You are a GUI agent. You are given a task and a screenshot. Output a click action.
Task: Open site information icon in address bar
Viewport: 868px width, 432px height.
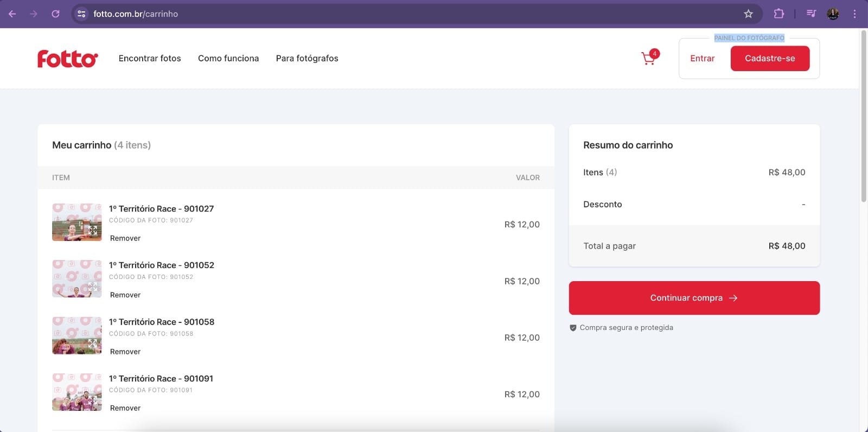[81, 14]
